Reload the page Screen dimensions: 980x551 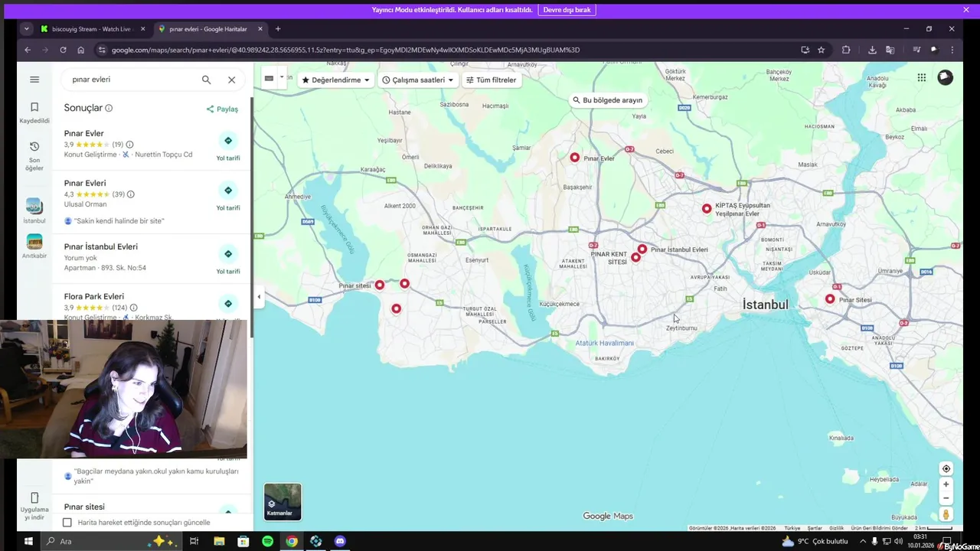(x=63, y=50)
